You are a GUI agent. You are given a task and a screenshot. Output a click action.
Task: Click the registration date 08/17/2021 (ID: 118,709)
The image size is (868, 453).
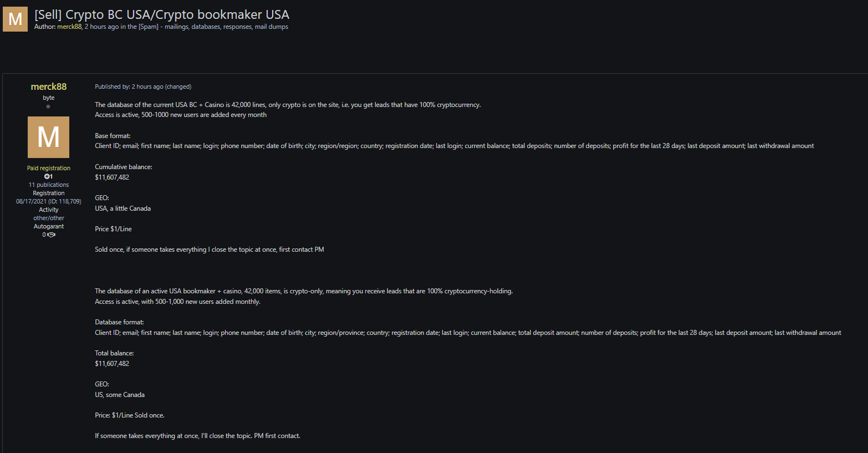coord(49,201)
